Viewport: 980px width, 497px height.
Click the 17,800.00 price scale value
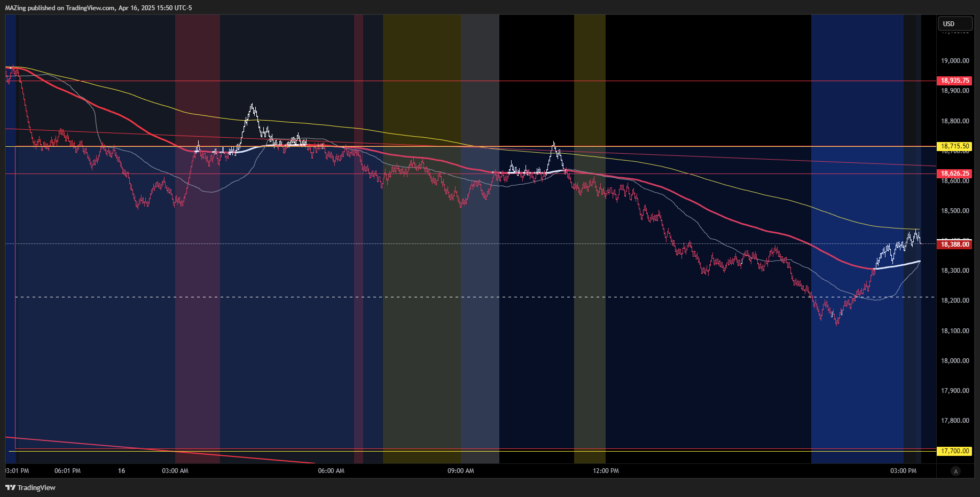955,421
